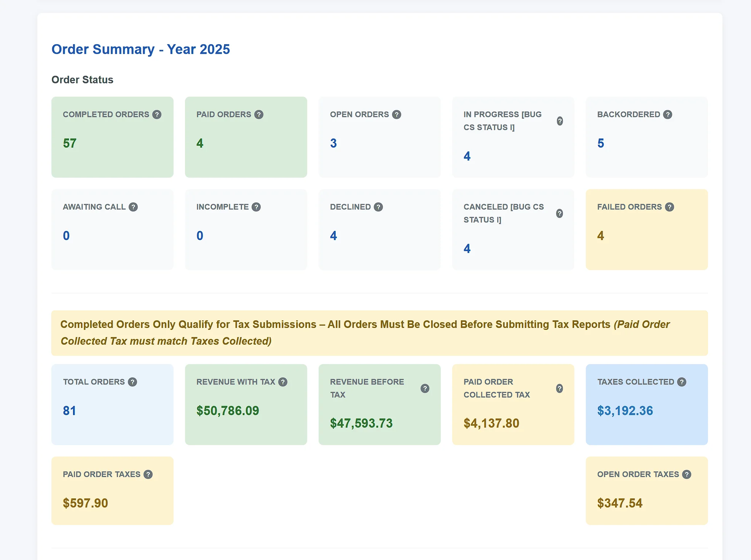This screenshot has height=560, width=751.
Task: Click the Incomplete help icon
Action: 256,207
